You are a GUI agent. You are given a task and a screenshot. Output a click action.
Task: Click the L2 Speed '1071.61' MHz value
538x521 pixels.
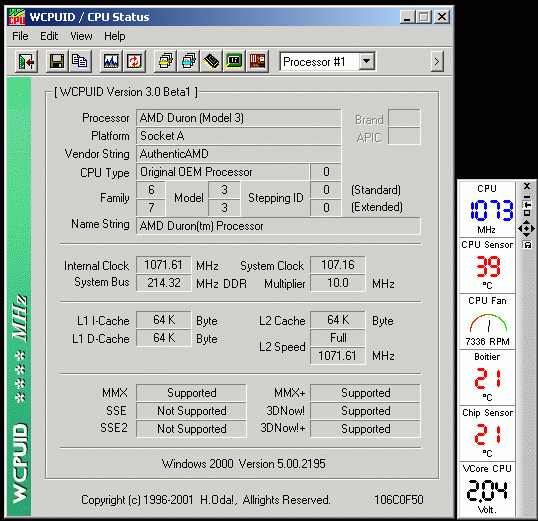click(338, 356)
